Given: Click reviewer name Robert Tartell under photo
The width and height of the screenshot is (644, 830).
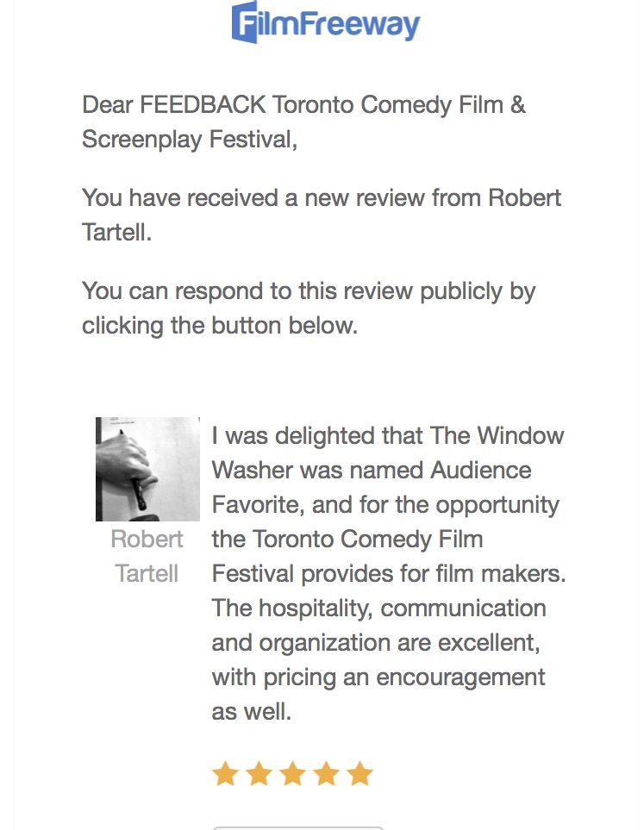Looking at the screenshot, I should [x=147, y=556].
